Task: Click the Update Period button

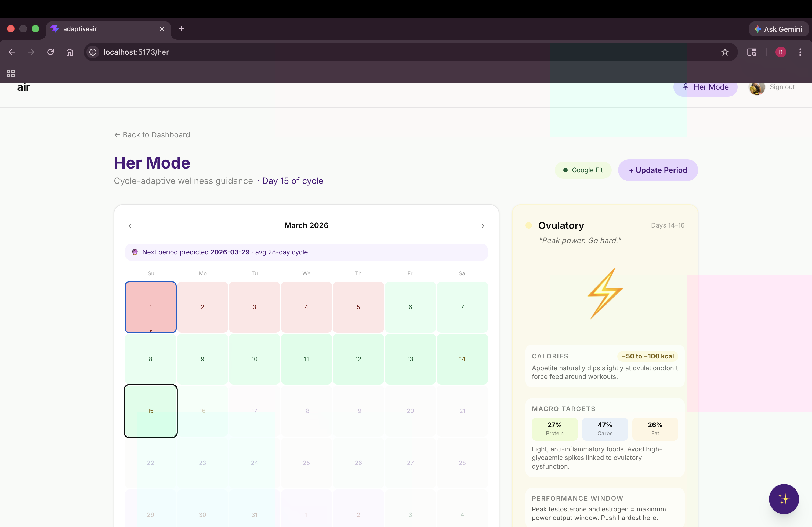Action: (x=657, y=170)
